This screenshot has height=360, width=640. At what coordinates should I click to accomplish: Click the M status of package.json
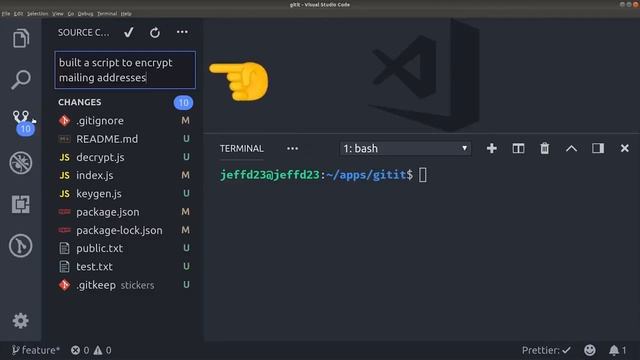[x=185, y=212]
